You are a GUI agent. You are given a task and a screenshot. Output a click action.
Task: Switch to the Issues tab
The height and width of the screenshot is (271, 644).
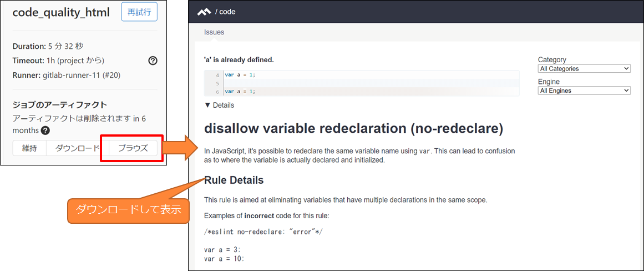point(214,32)
